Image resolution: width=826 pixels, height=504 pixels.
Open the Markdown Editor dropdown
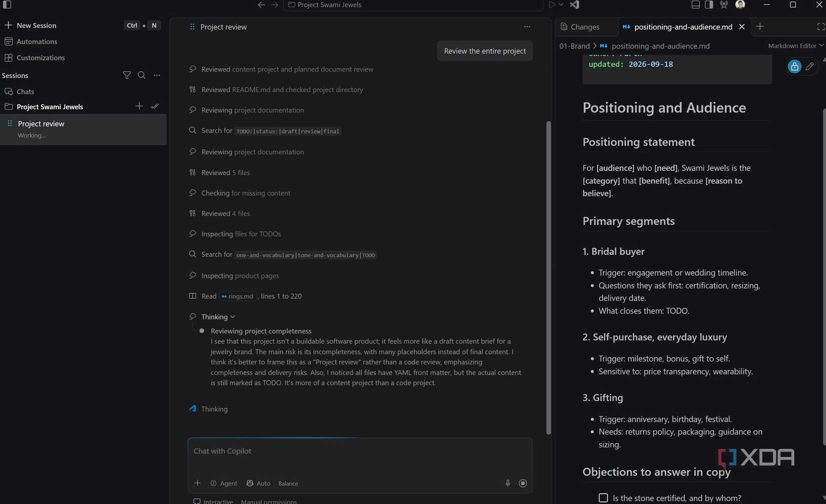coord(795,46)
